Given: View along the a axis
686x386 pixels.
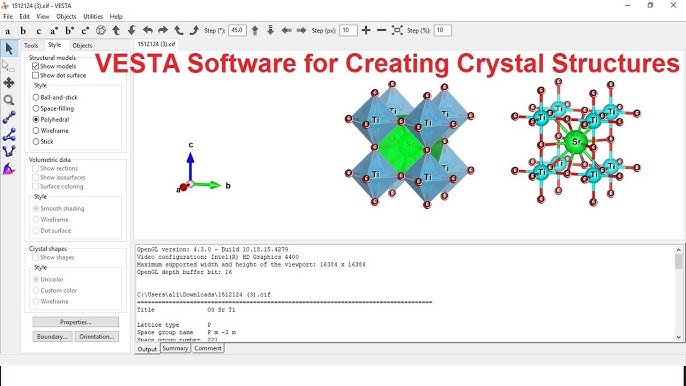Looking at the screenshot, I should coord(7,31).
